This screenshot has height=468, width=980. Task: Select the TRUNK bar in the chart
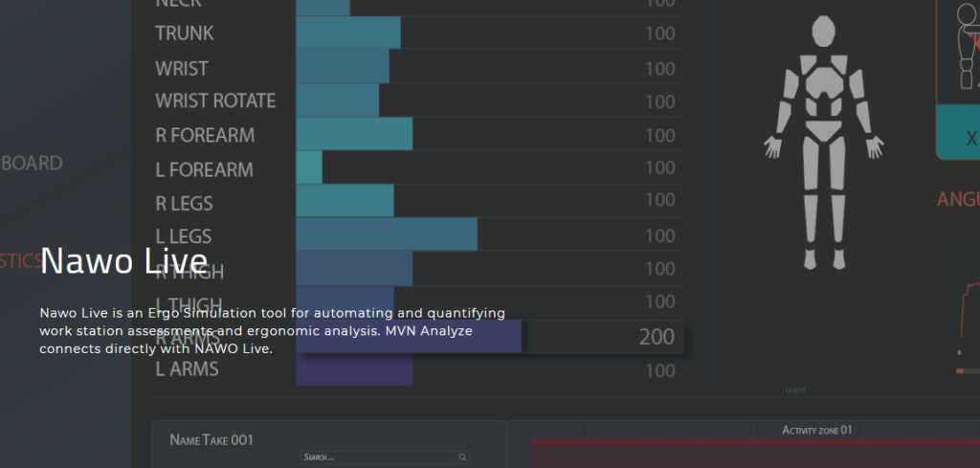pyautogui.click(x=348, y=33)
